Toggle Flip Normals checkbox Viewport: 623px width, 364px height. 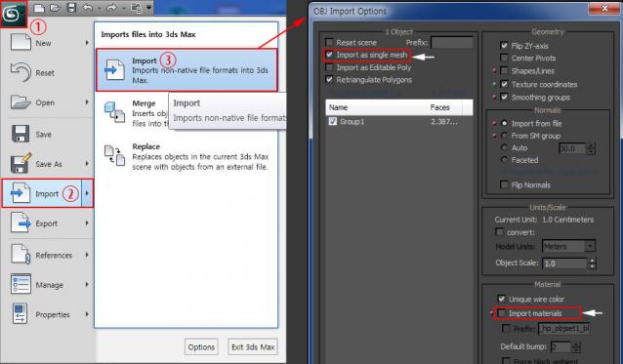[x=504, y=184]
